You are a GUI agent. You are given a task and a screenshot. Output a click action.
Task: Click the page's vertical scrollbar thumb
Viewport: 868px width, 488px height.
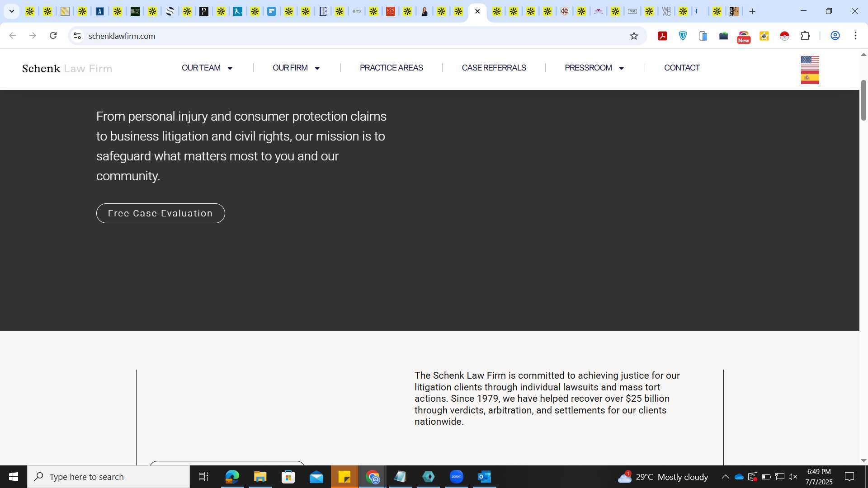(x=863, y=100)
